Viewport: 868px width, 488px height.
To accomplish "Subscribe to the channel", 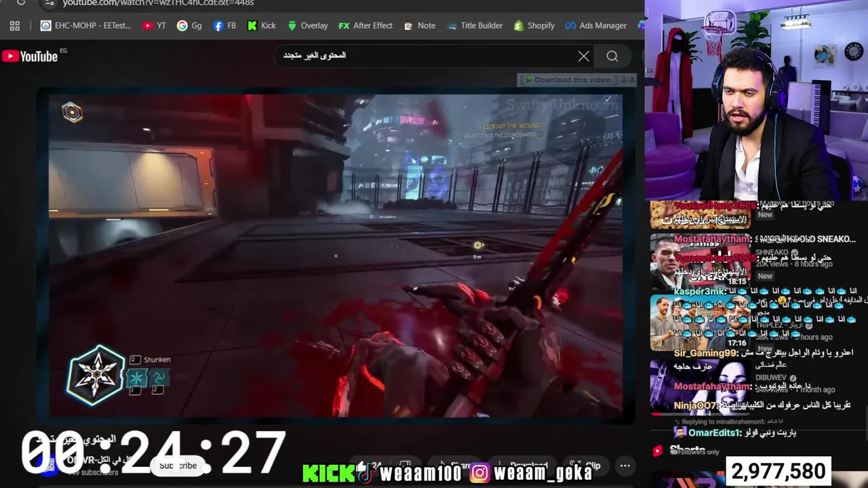I will [x=178, y=466].
